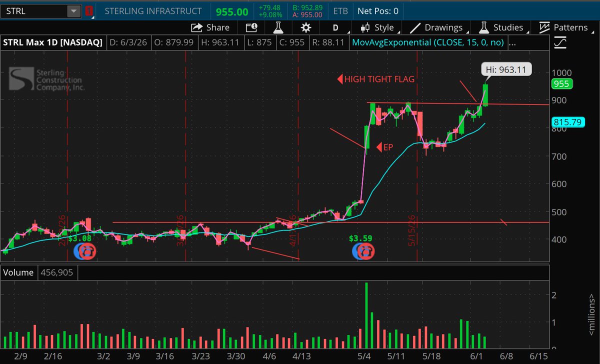Click the 5/15/26 expiration date marker
The width and height of the screenshot is (600, 364).
[x=413, y=230]
